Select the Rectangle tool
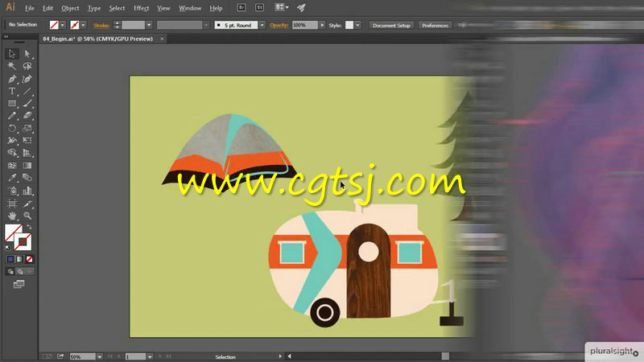 [12, 104]
